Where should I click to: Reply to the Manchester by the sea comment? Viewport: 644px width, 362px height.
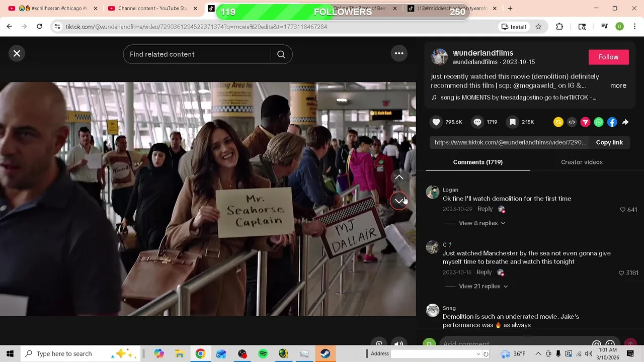[x=484, y=272]
